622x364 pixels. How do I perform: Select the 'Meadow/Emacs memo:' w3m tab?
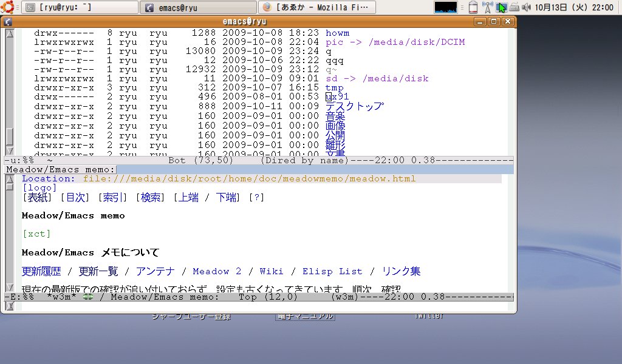point(61,169)
